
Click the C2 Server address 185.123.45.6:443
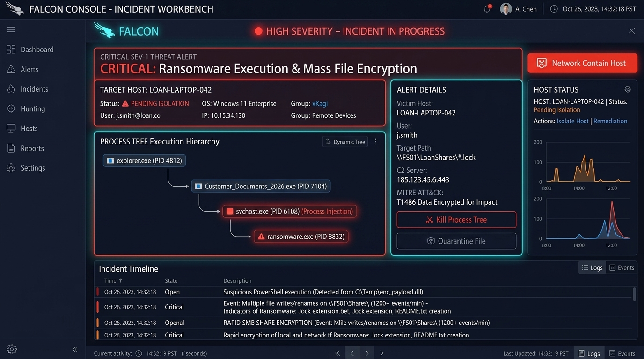click(x=423, y=180)
